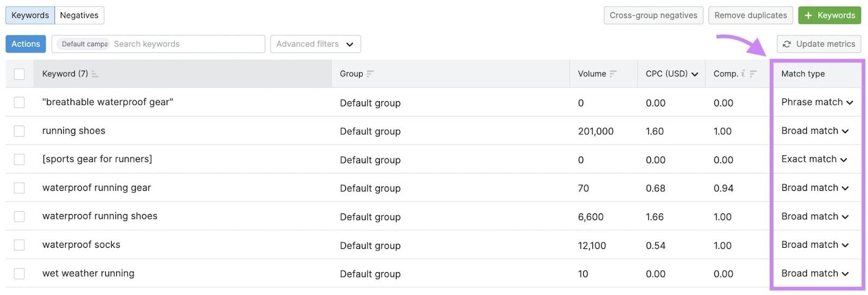The width and height of the screenshot is (868, 295).
Task: Switch to the Keywords tab
Action: click(x=30, y=15)
